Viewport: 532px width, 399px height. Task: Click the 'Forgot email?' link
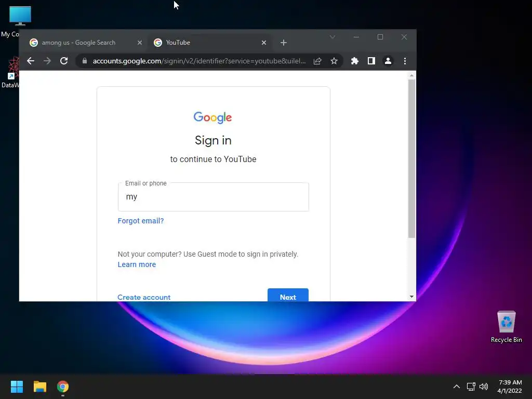point(141,221)
